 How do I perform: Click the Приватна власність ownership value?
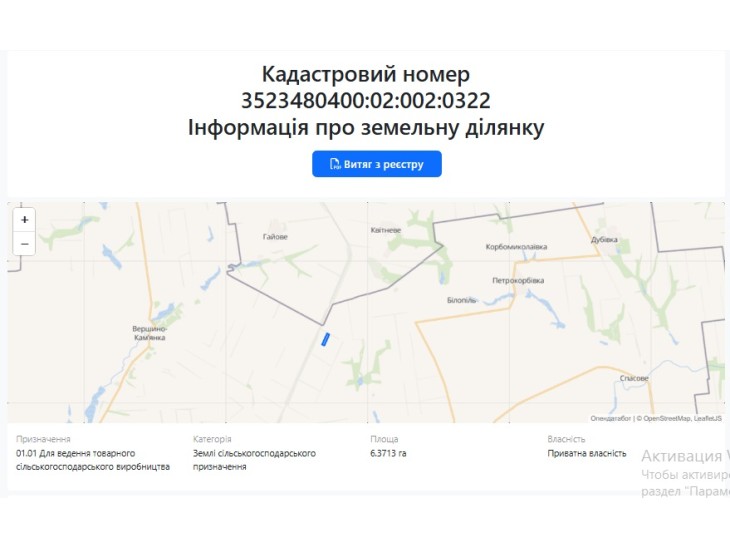pos(587,453)
